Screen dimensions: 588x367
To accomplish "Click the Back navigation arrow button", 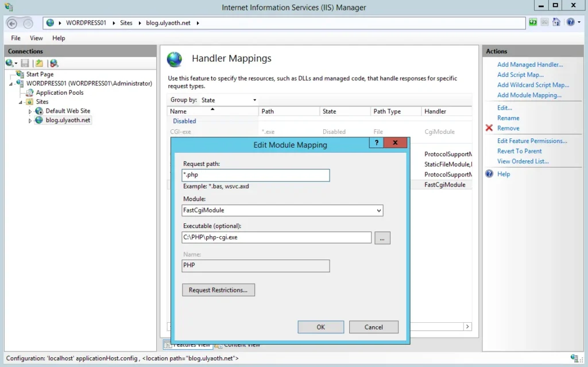I will click(x=12, y=23).
